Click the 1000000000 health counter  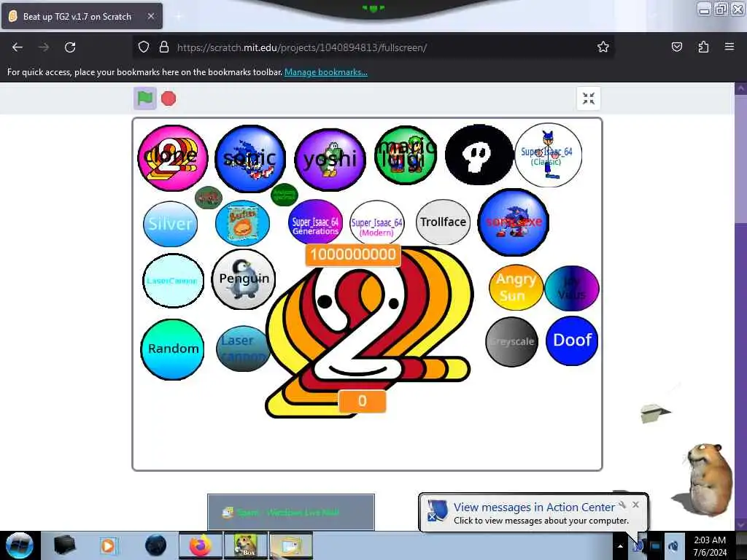(353, 254)
